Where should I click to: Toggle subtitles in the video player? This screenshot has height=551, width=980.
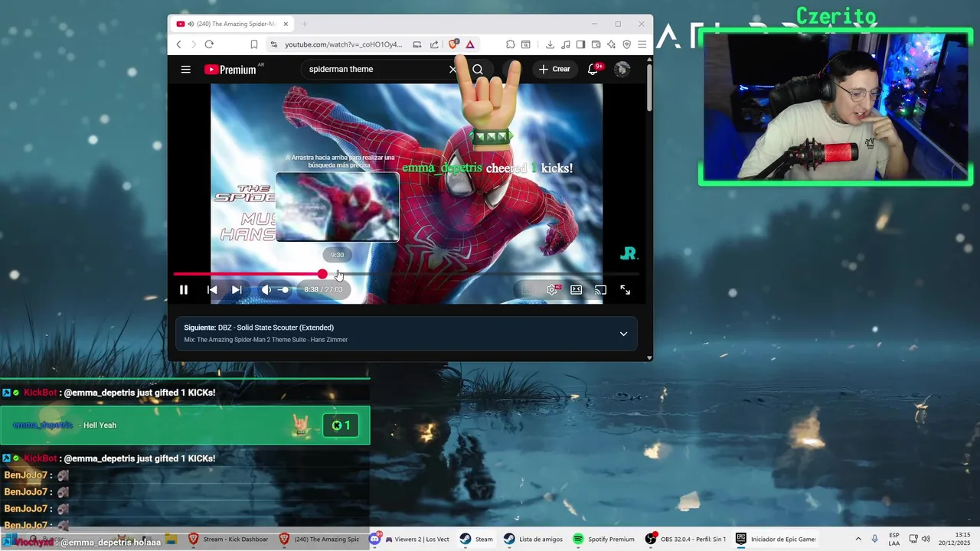click(526, 290)
